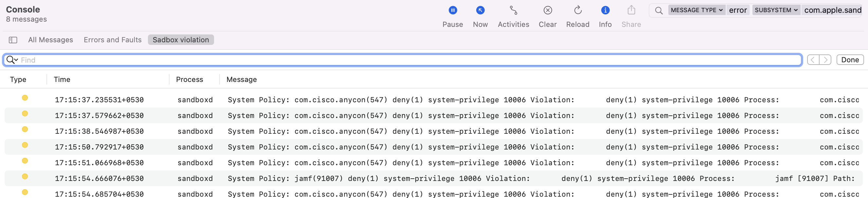Sort by the Process column header
868x198 pixels.
coord(190,80)
